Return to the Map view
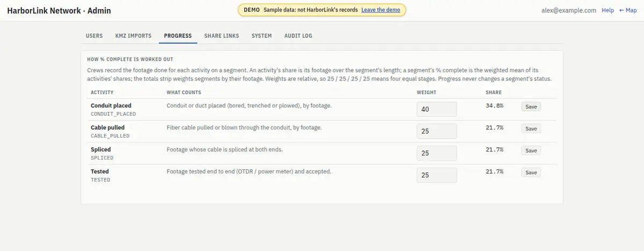Screen dimensions: 644x251 coord(628,10)
